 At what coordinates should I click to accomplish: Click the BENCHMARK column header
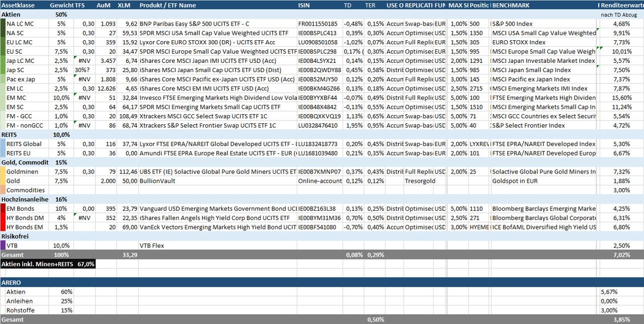tap(511, 5)
